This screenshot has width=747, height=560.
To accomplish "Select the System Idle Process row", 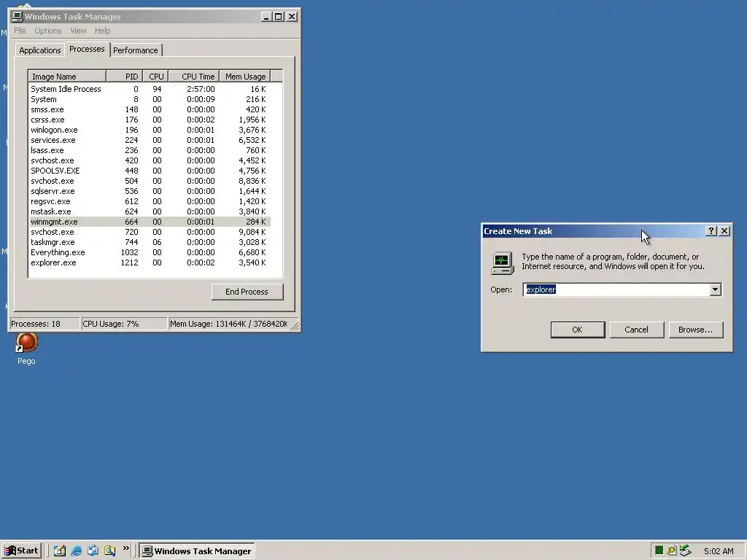I will tap(150, 89).
